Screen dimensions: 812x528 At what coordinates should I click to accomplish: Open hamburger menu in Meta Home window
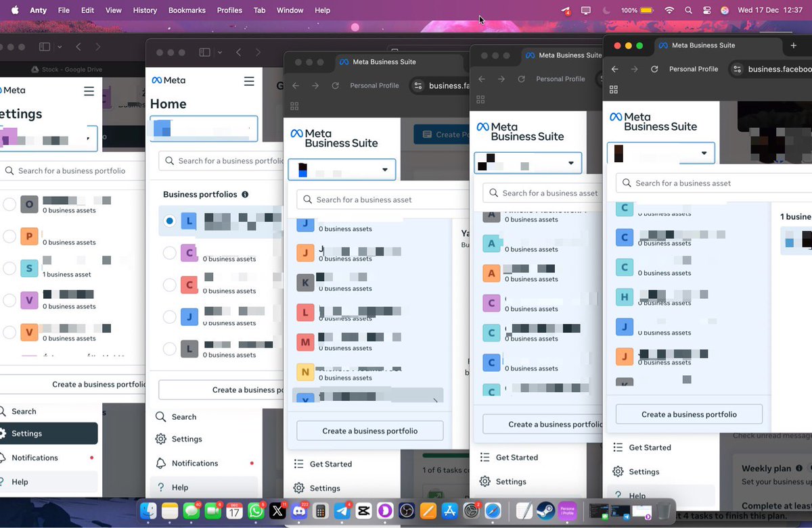(249, 81)
